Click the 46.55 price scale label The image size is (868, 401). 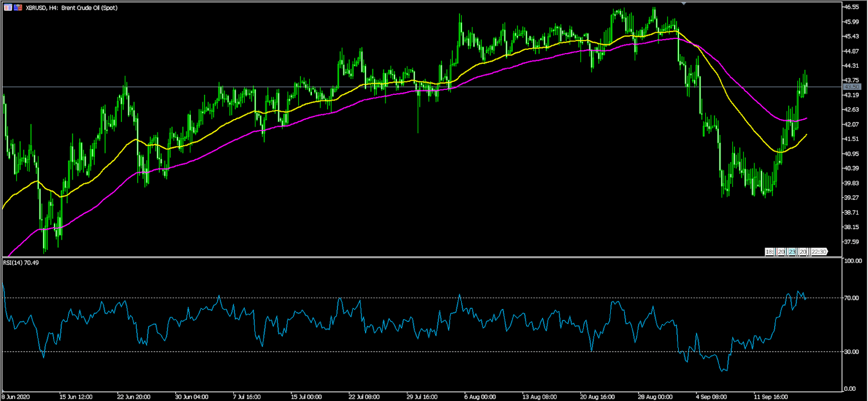(x=850, y=7)
